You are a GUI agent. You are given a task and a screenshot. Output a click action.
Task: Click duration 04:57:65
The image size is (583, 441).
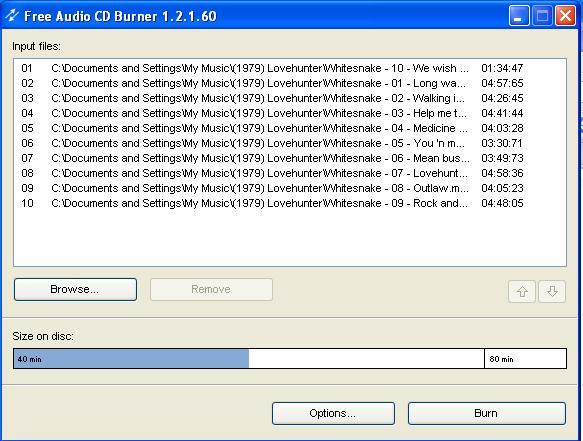point(502,83)
